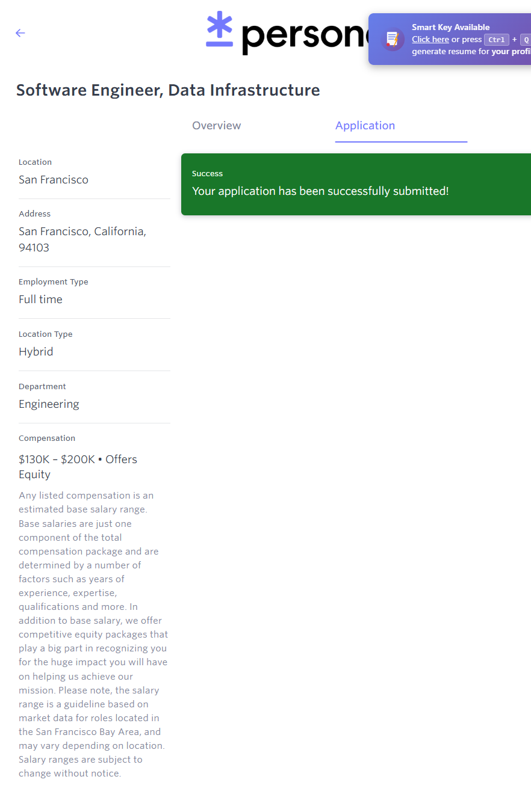Click the green Success banner message
The width and height of the screenshot is (531, 812).
[x=320, y=191]
